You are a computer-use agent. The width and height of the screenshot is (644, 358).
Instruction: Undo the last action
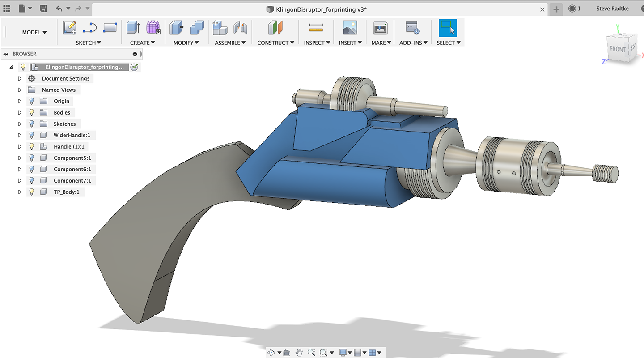tap(59, 9)
